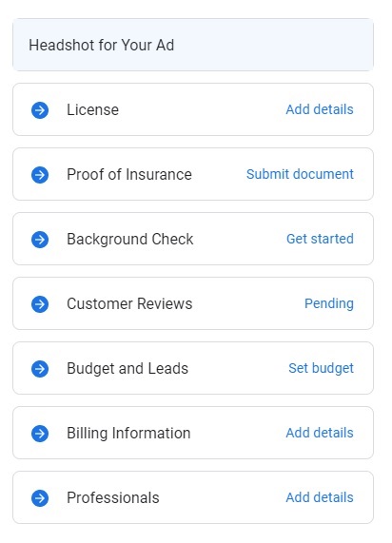
Task: Open the Headshot for Your Ad section
Action: [193, 45]
